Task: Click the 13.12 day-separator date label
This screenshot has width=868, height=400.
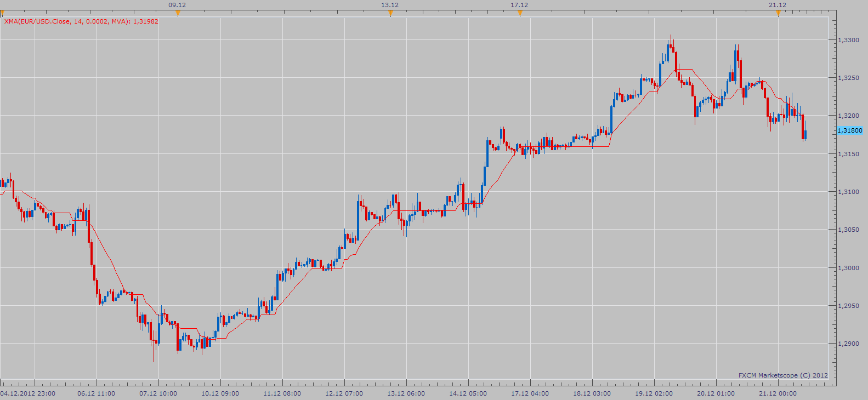Action: click(390, 5)
